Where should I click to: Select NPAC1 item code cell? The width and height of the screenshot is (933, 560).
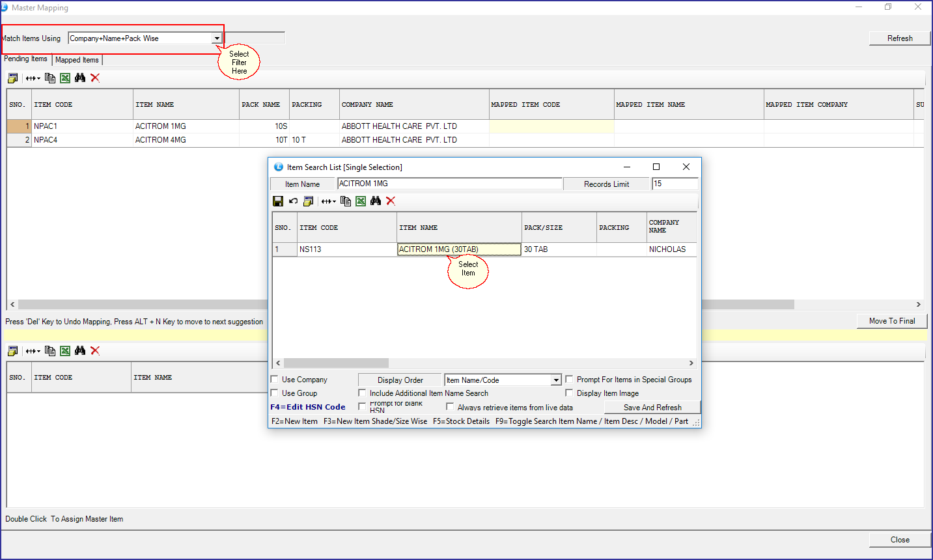coord(82,126)
